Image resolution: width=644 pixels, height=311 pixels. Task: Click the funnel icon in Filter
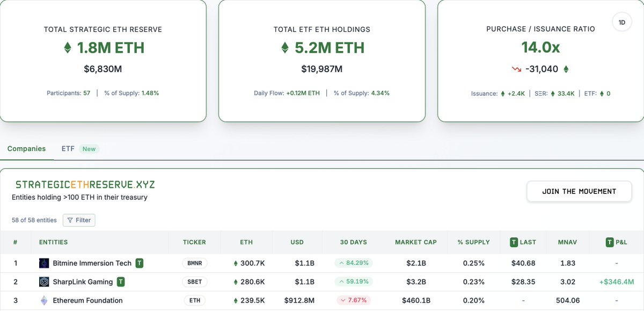tap(70, 220)
